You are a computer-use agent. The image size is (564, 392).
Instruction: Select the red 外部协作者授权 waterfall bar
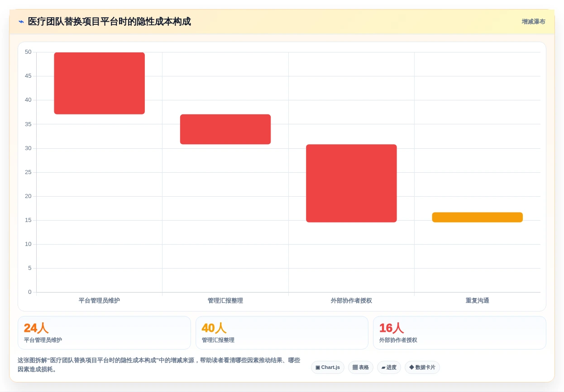pos(351,183)
